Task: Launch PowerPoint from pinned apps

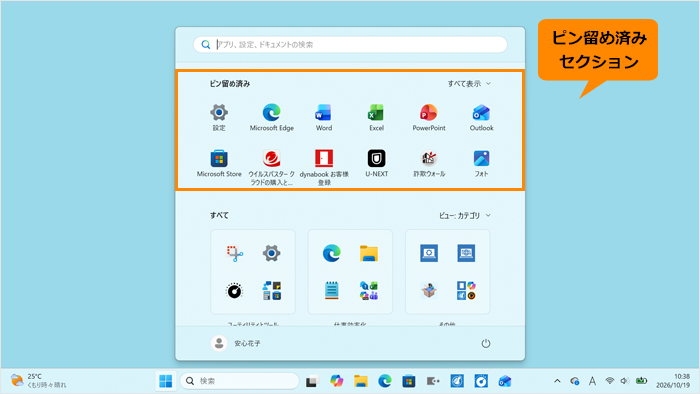Action: pos(429,117)
